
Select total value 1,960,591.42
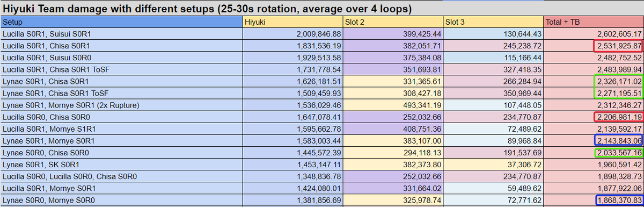pos(594,164)
